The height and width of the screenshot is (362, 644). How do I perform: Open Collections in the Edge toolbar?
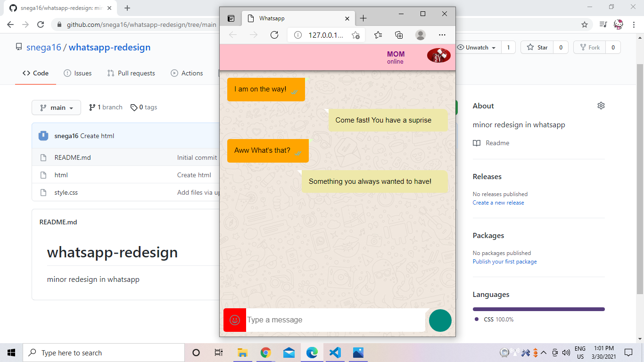coord(399,34)
